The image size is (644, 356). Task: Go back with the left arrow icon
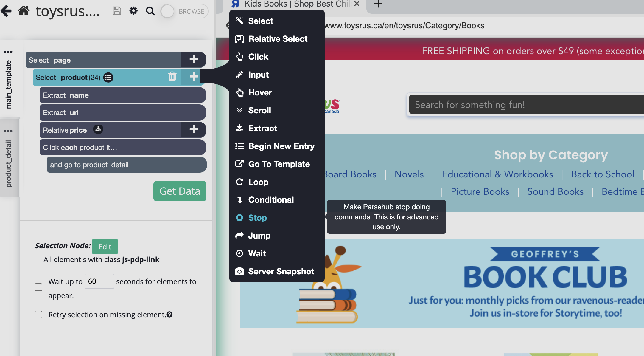click(6, 11)
